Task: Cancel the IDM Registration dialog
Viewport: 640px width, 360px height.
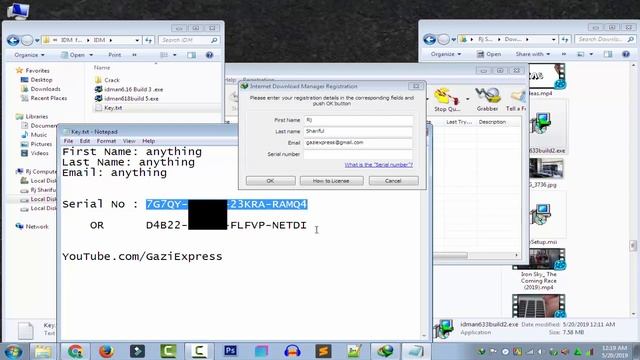Action: point(393,180)
